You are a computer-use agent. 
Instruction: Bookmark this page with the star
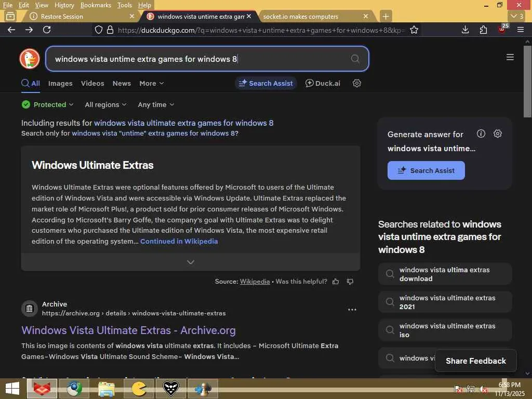pyautogui.click(x=414, y=30)
